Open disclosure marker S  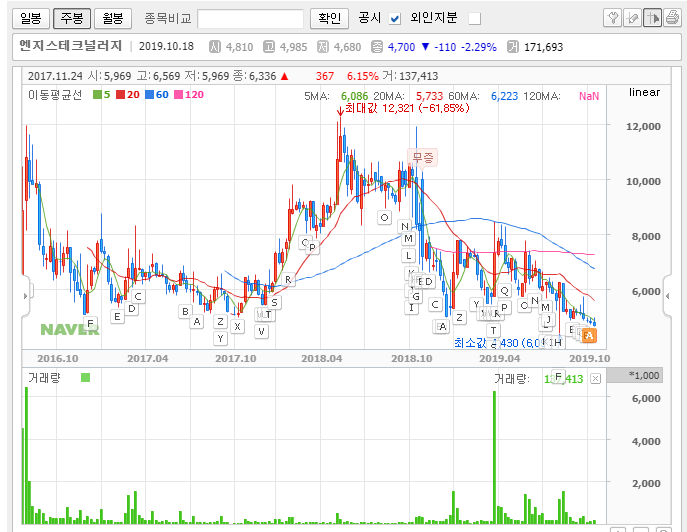pyautogui.click(x=274, y=302)
